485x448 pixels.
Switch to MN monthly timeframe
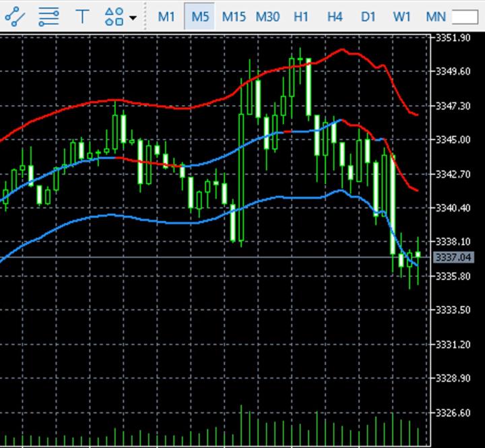436,16
